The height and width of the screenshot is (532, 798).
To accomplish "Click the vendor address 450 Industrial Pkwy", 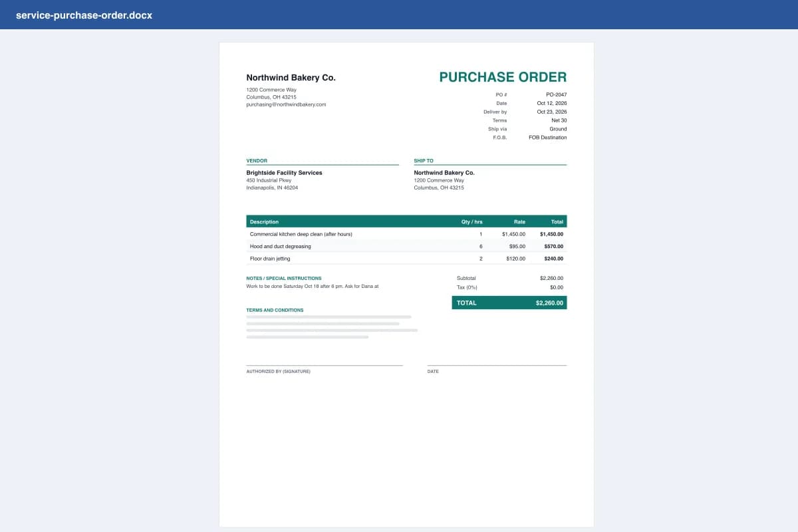I will (269, 180).
